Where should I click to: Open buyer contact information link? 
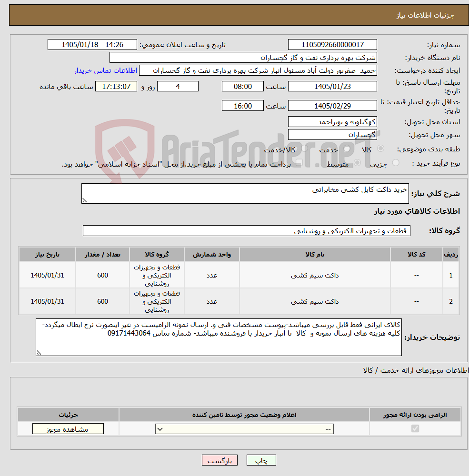(106, 70)
